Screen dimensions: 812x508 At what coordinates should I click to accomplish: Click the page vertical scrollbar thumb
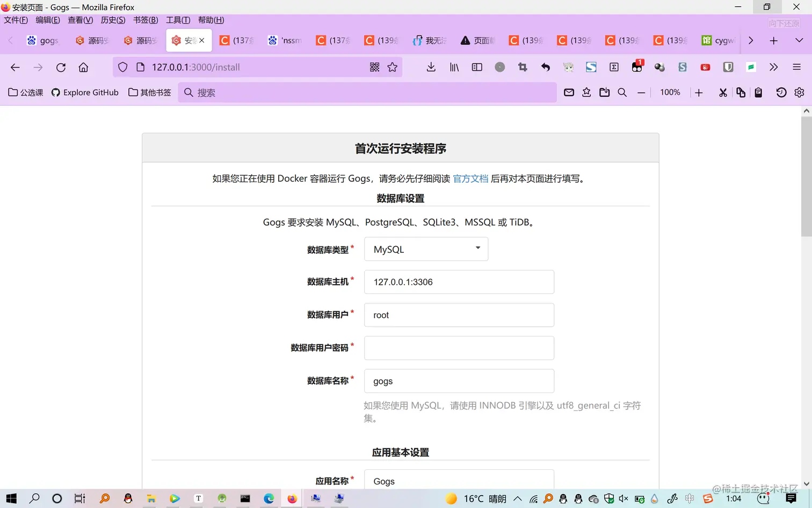tap(806, 177)
